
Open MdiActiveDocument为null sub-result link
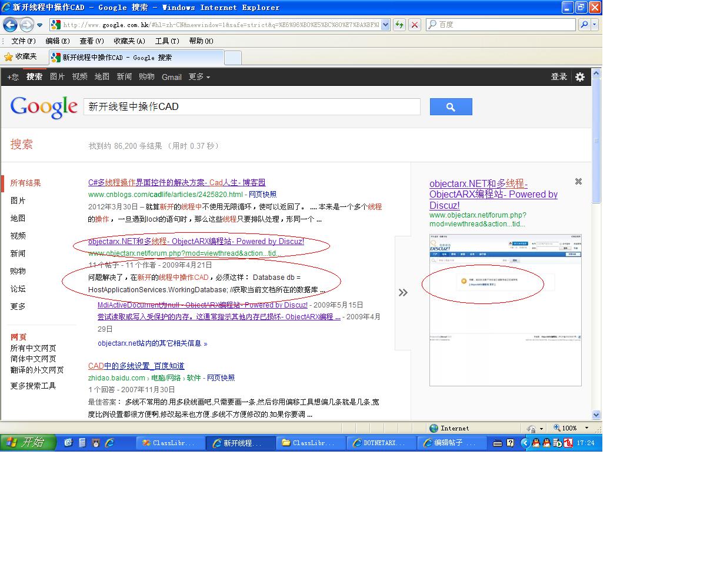202,305
